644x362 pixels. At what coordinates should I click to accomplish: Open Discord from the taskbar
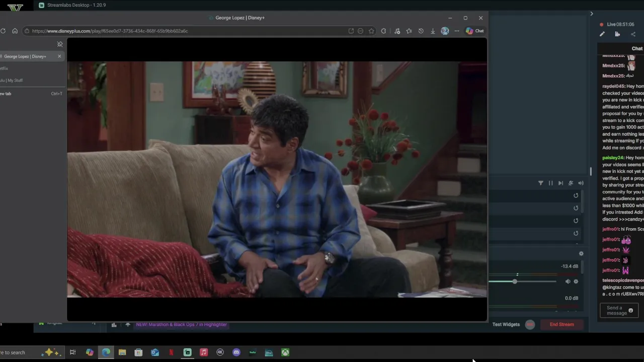tap(236, 352)
